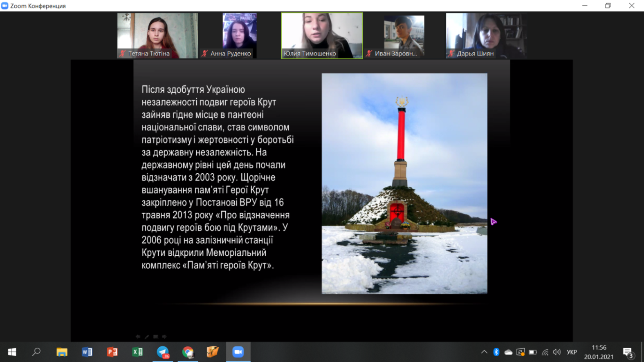
Task: Select Иван Заровн video thumbnail
Action: pos(404,36)
